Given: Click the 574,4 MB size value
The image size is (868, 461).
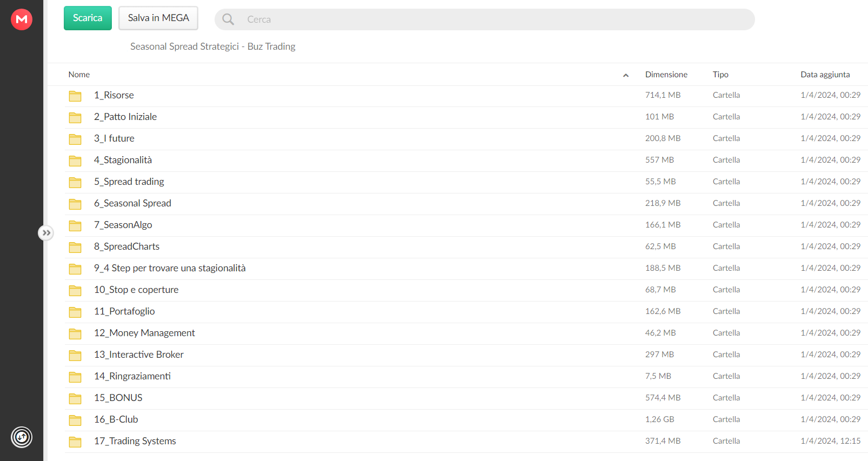Looking at the screenshot, I should point(663,398).
